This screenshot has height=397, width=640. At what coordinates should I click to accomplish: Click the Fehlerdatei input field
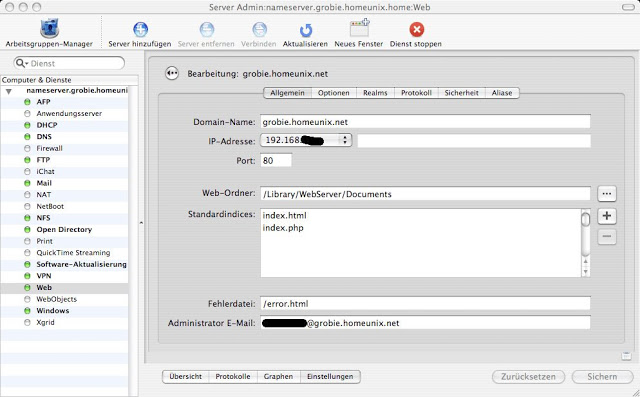pyautogui.click(x=425, y=304)
